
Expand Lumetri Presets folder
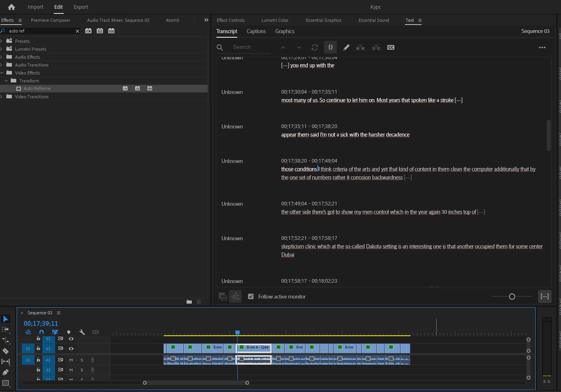2,49
